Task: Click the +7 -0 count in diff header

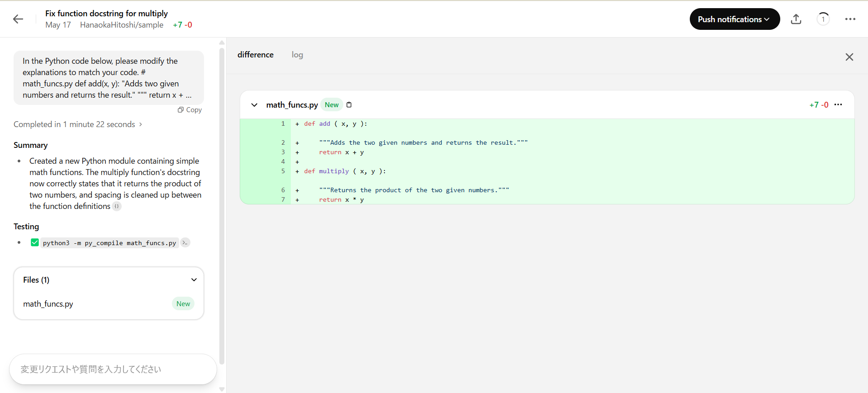Action: 819,105
